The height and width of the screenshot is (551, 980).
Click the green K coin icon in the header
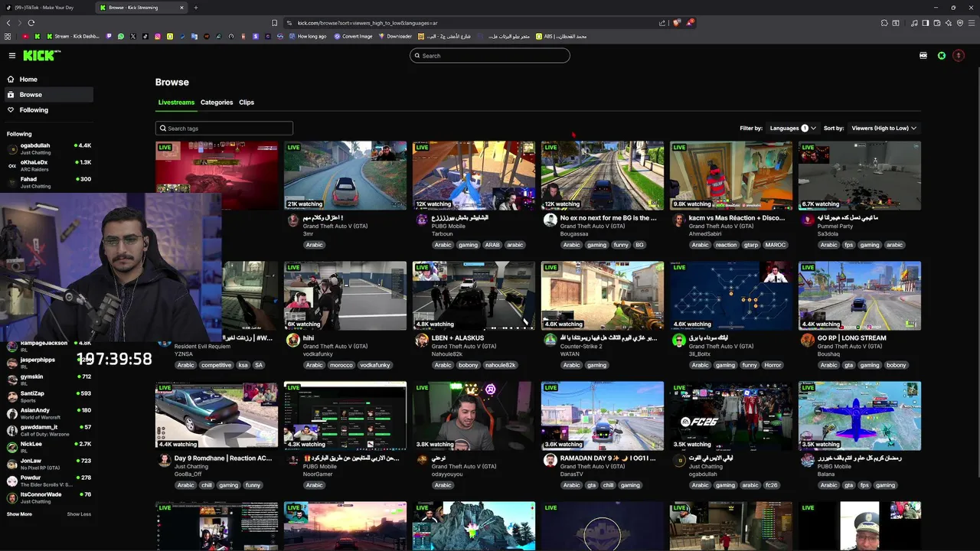coord(942,55)
